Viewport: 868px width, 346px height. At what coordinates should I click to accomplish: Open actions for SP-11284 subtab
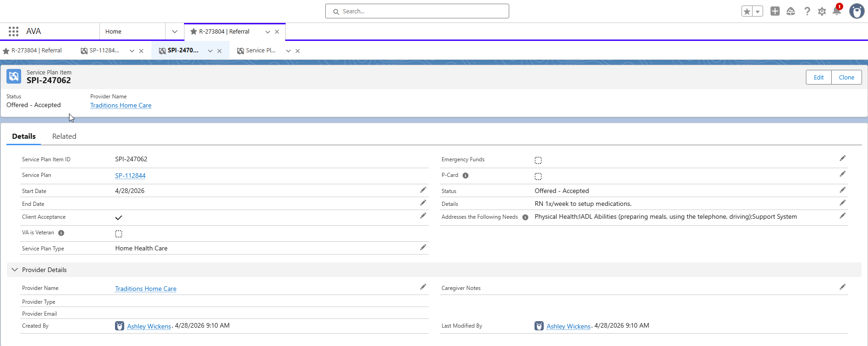coord(132,51)
